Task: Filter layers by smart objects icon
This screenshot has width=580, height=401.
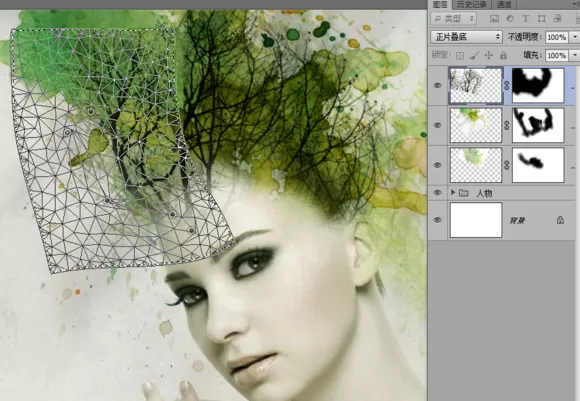Action: (557, 18)
